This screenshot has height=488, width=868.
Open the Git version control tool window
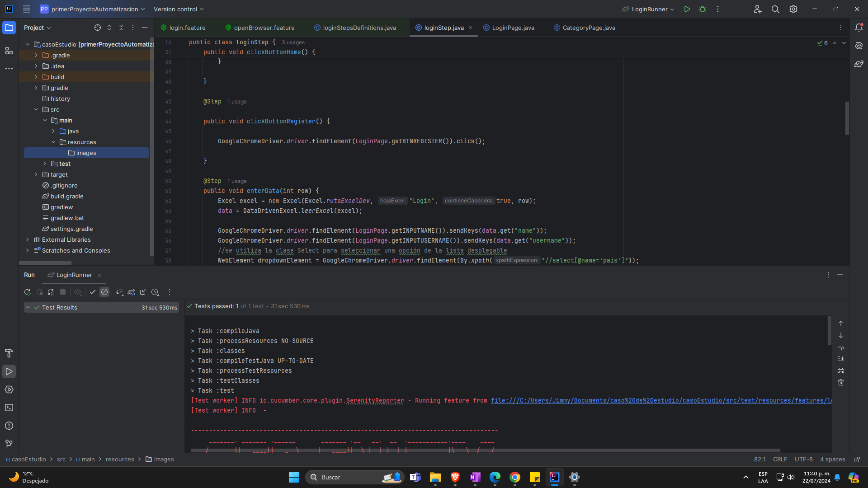[x=9, y=444]
